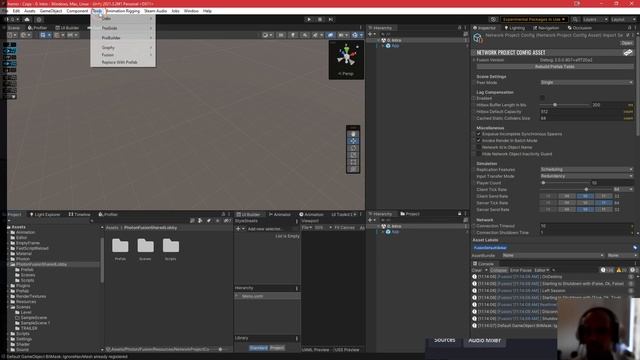Toggle Enqueue Incomplete Synchronous Spawns checkbox

click(479, 134)
